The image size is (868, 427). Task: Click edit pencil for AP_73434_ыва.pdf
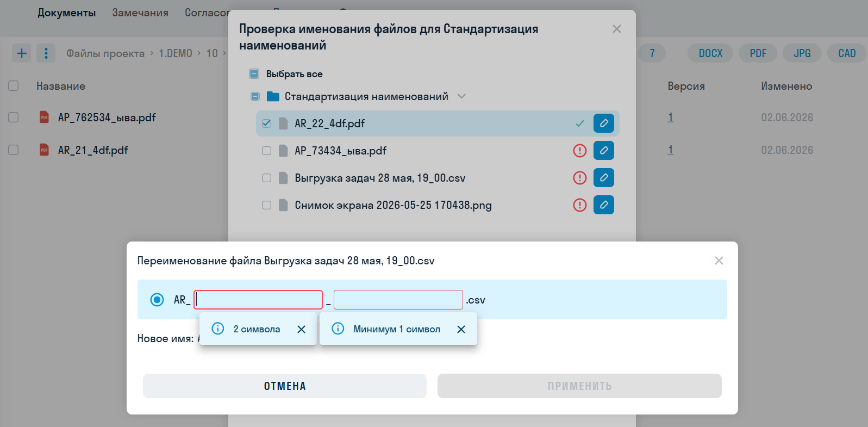click(x=604, y=151)
